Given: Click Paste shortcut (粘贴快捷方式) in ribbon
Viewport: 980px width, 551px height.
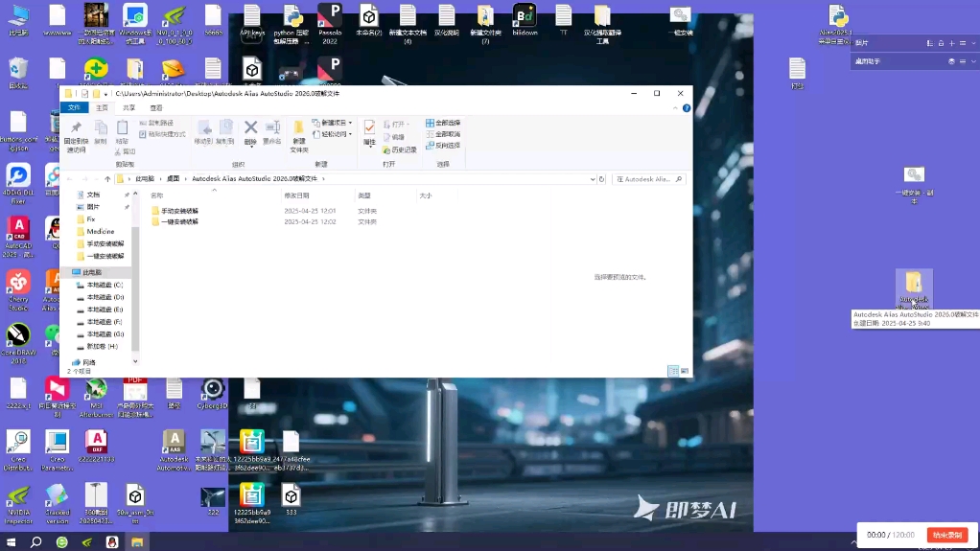Looking at the screenshot, I should (x=162, y=134).
